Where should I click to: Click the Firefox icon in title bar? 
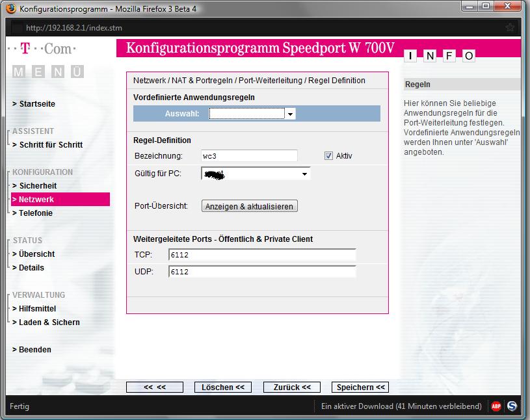[11, 8]
